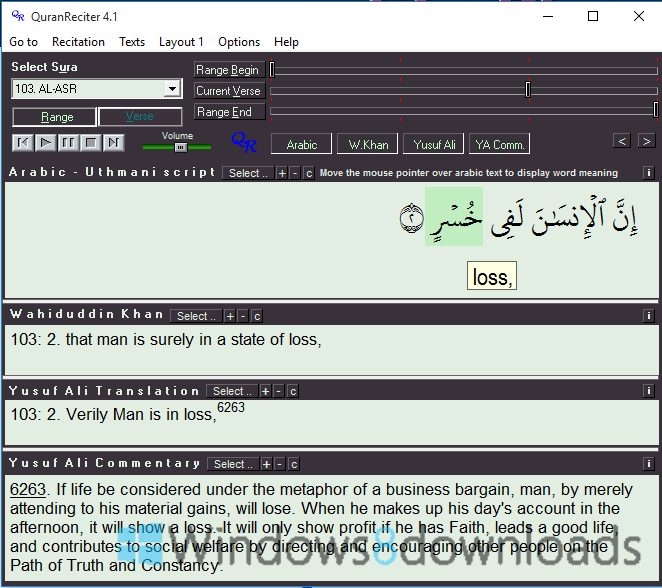The height and width of the screenshot is (588, 662).
Task: Start recitation with the Play button
Action: tap(46, 143)
